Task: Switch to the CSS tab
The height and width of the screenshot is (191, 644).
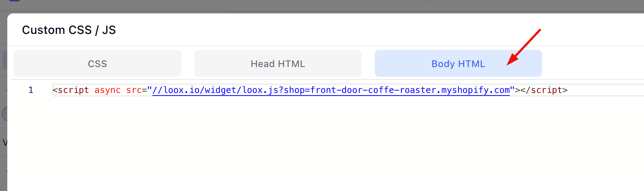Action: 97,64
